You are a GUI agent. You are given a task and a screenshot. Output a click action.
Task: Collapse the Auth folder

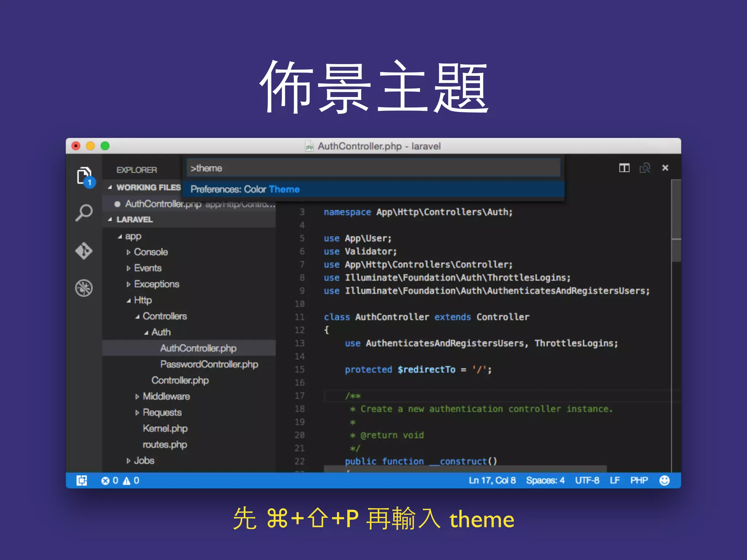pos(146,333)
